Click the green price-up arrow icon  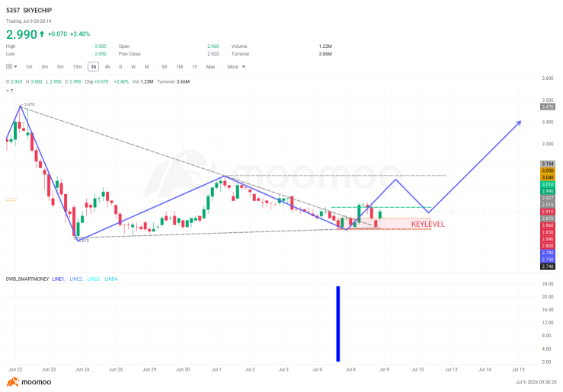click(42, 34)
